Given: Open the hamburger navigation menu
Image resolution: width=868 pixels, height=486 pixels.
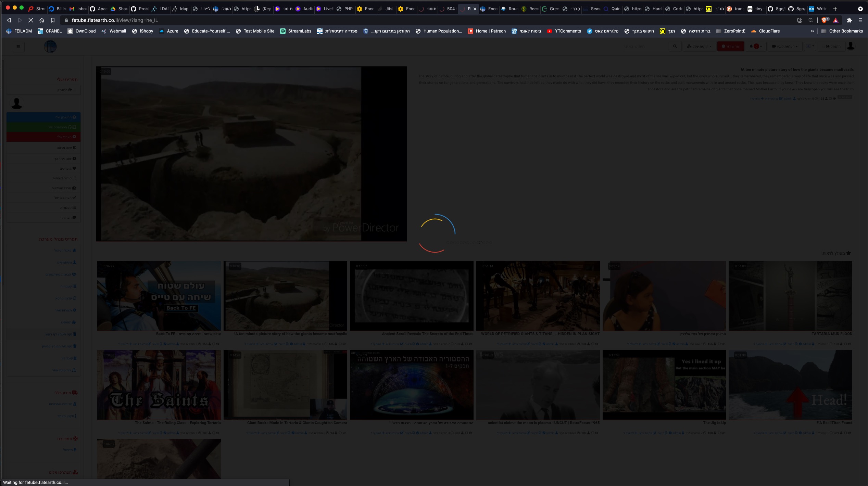Looking at the screenshot, I should [18, 46].
